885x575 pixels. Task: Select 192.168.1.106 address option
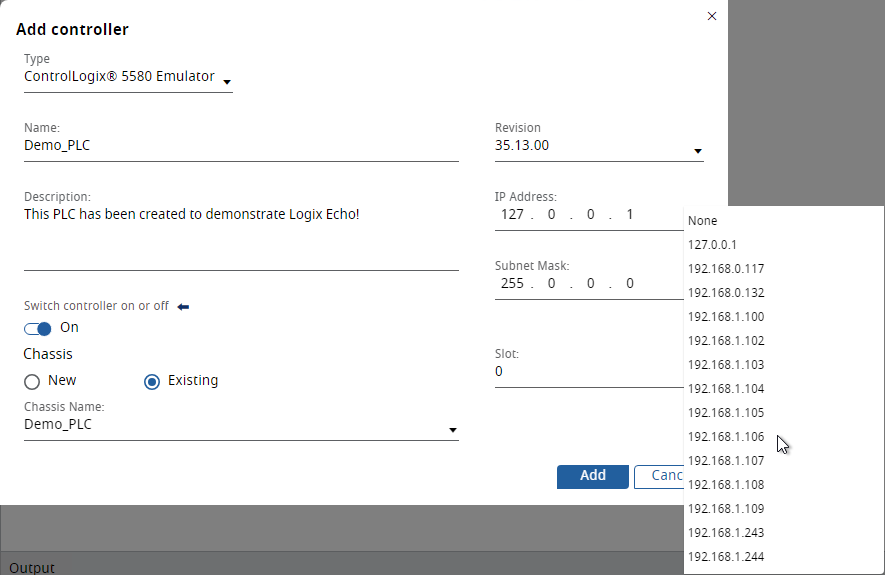point(784,437)
